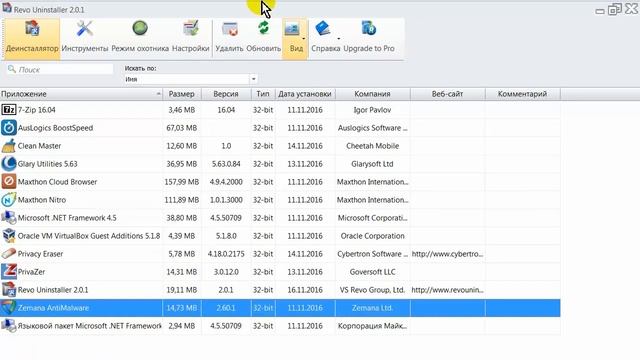
Task: Click the 157,99 MB size cell
Action: point(182,182)
